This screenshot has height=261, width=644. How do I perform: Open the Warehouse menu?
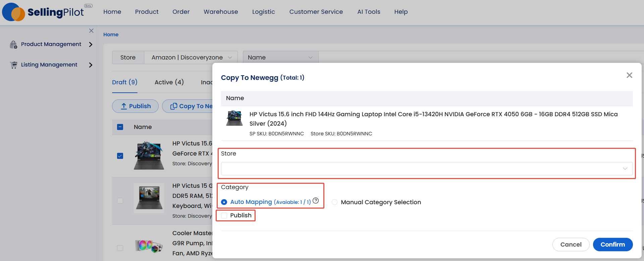[x=221, y=12]
